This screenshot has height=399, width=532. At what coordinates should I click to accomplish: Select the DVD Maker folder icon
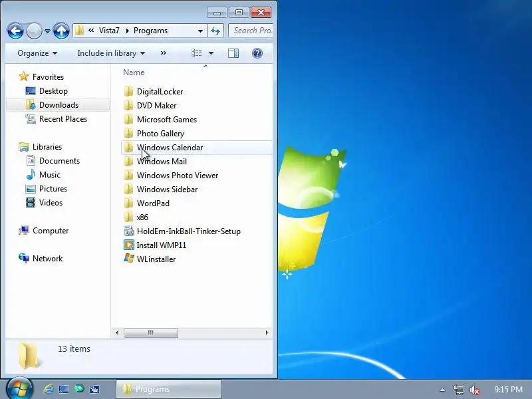[128, 105]
